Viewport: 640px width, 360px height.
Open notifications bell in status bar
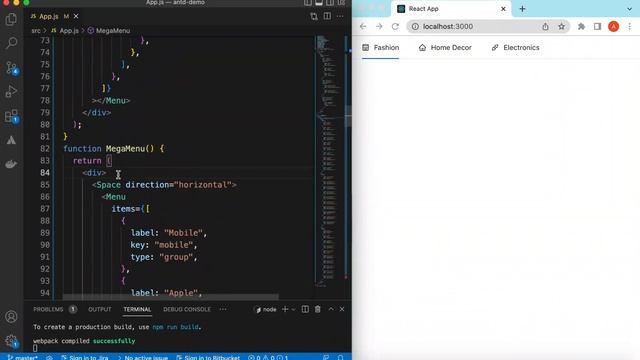[340, 357]
